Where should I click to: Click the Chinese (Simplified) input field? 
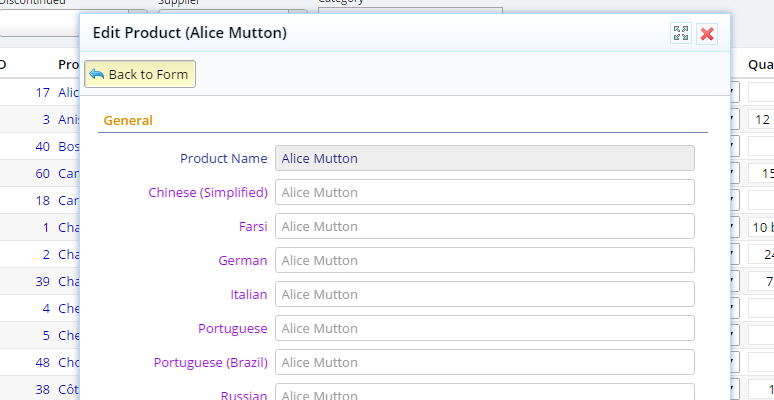(485, 192)
